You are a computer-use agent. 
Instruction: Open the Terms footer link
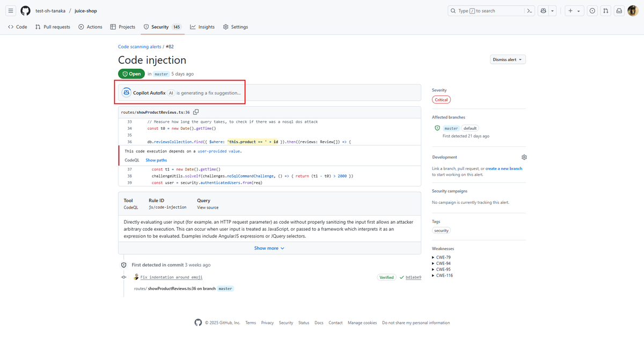point(251,323)
